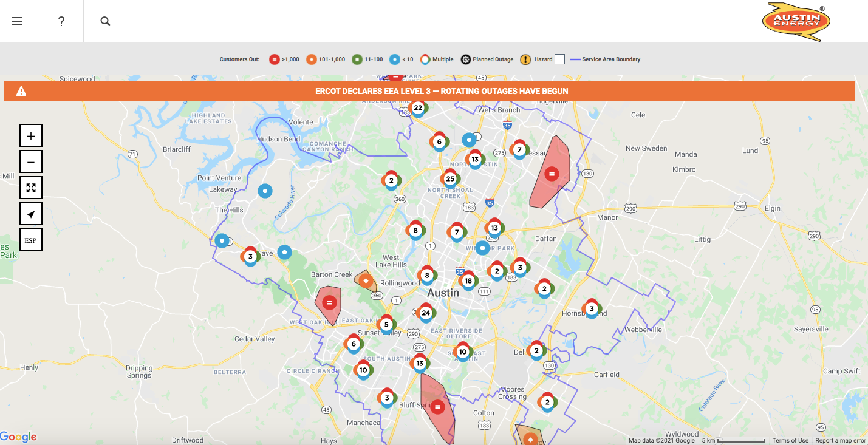The height and width of the screenshot is (445, 868).
Task: Click Report a map error link
Action: [x=841, y=441]
